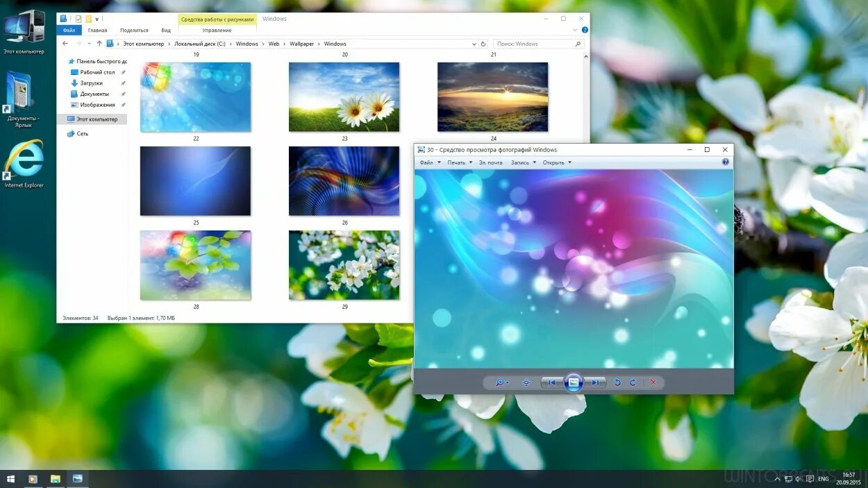Open Открыть dropdown in Photo Viewer
Viewport: 868px width, 488px height.
click(x=557, y=162)
